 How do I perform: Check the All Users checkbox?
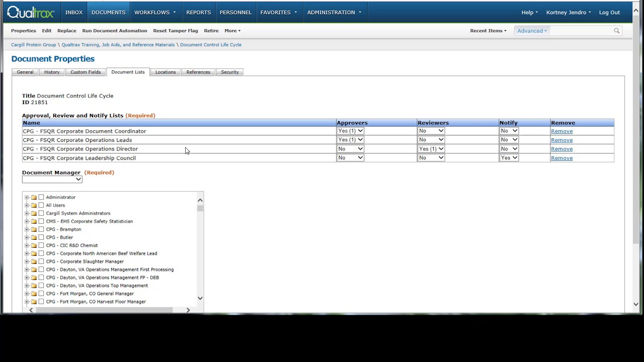[41, 205]
